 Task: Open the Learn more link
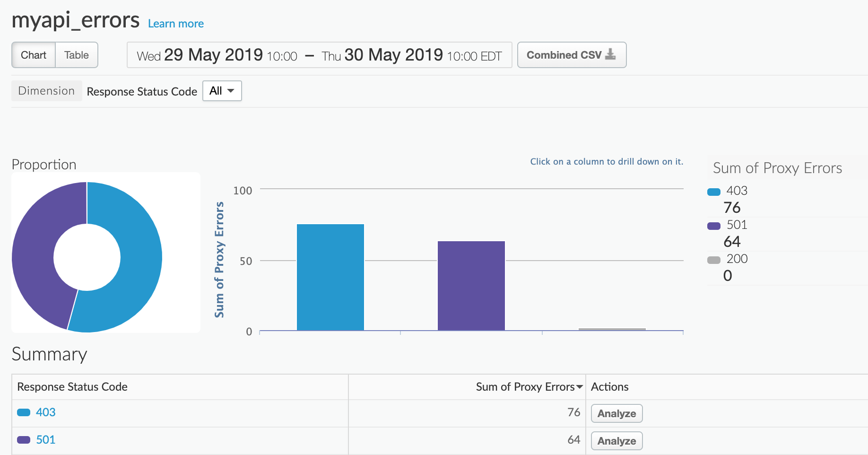(x=175, y=24)
